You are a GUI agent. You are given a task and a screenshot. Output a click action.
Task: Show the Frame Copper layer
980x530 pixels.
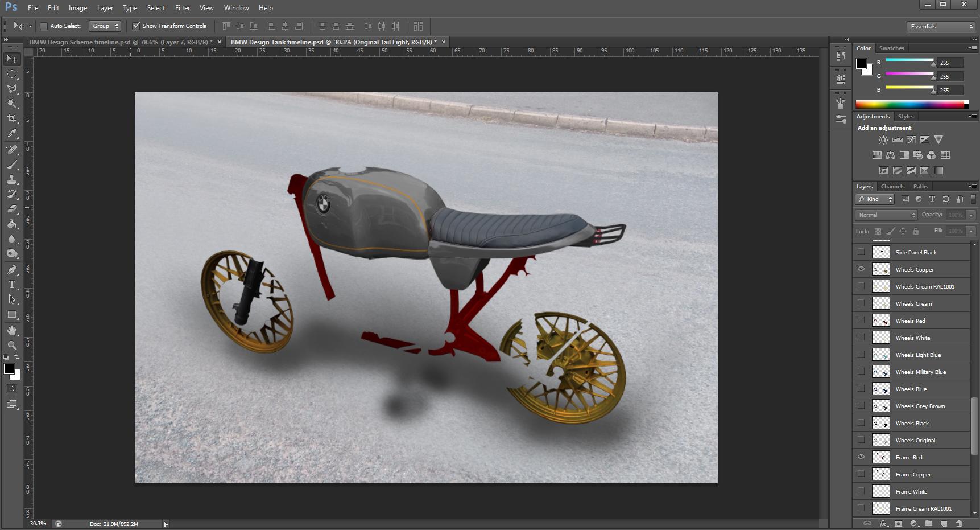click(861, 474)
